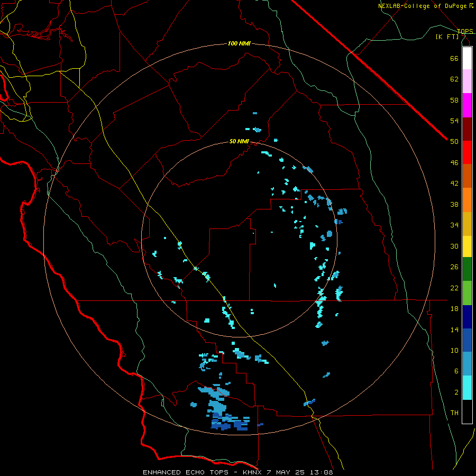The width and height of the screenshot is (476, 476).
Task: Click the light green 22 kft swatch
Action: (x=467, y=293)
